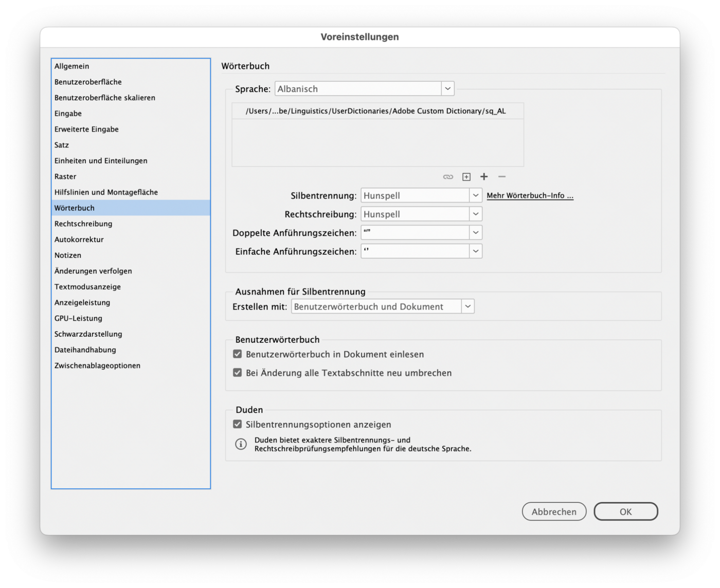The width and height of the screenshot is (720, 588).
Task: Select Allgemein in the sidebar
Action: 131,66
